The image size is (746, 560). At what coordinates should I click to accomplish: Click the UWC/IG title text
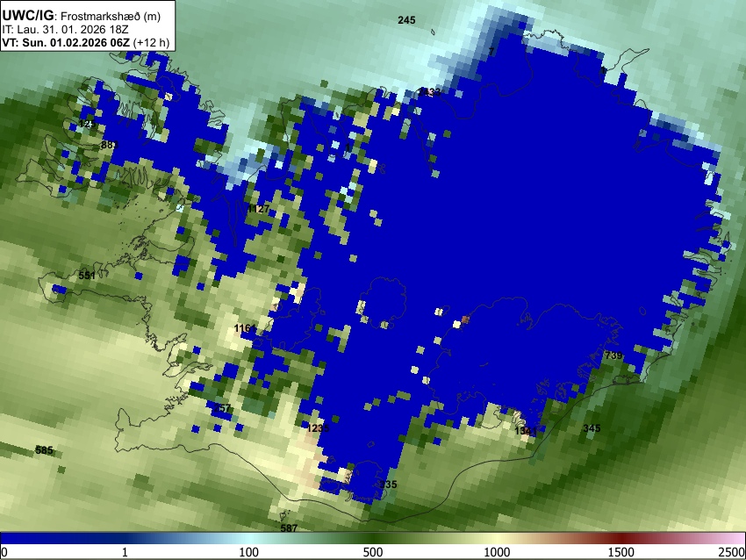pos(27,15)
